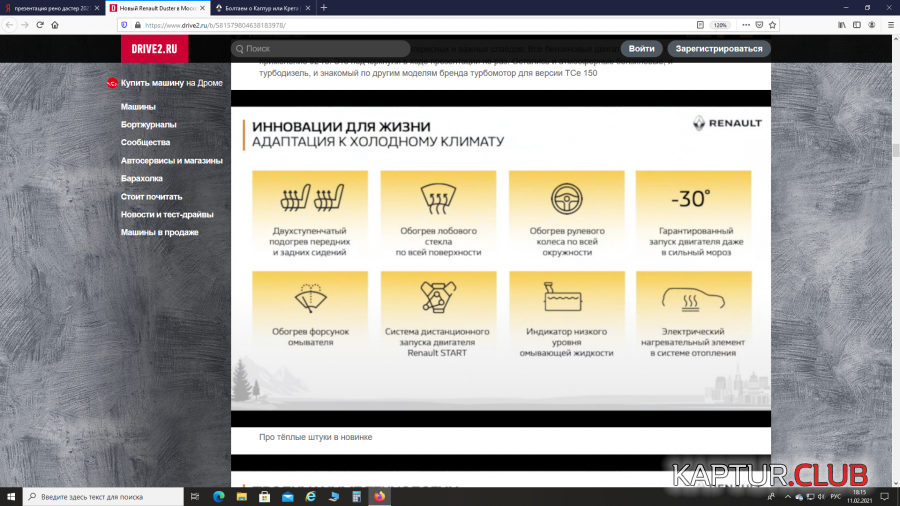Focus the 'Поиск' site search field
This screenshot has height=506, width=900.
point(320,49)
